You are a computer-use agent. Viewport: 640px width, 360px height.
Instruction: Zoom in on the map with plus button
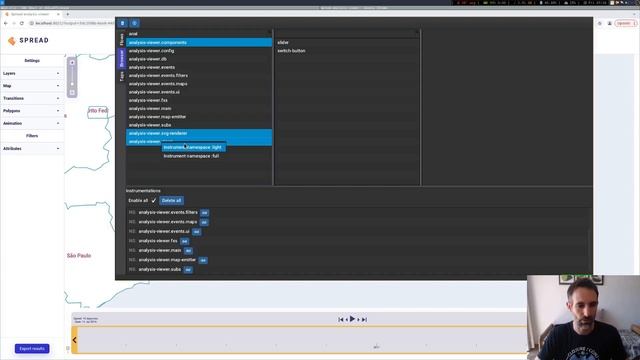[x=72, y=62]
